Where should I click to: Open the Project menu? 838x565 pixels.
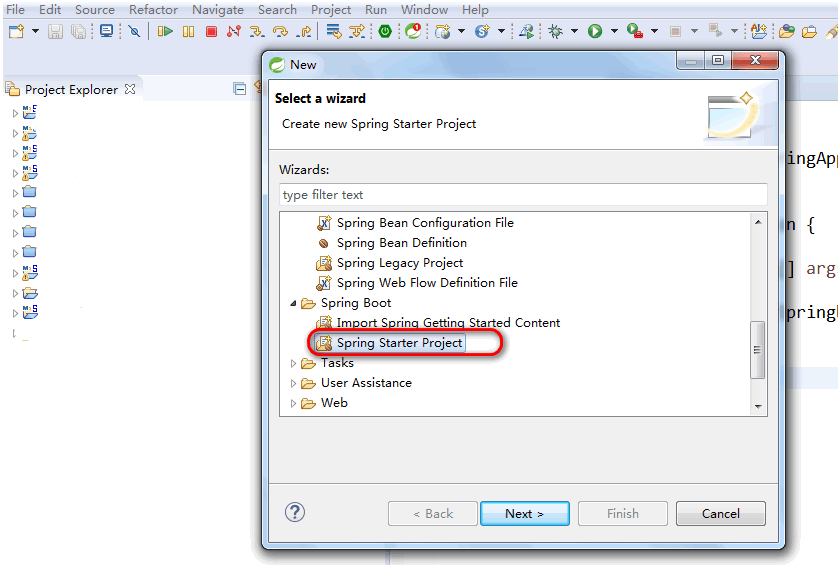point(331,10)
